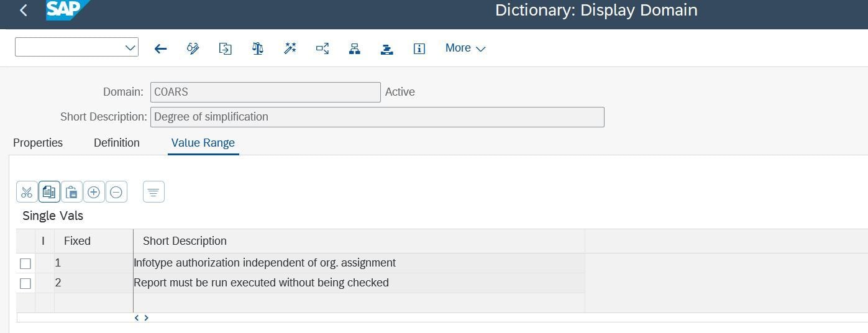Select the row checkbox for value 1
Viewport: 868px width, 333px height.
coord(25,263)
